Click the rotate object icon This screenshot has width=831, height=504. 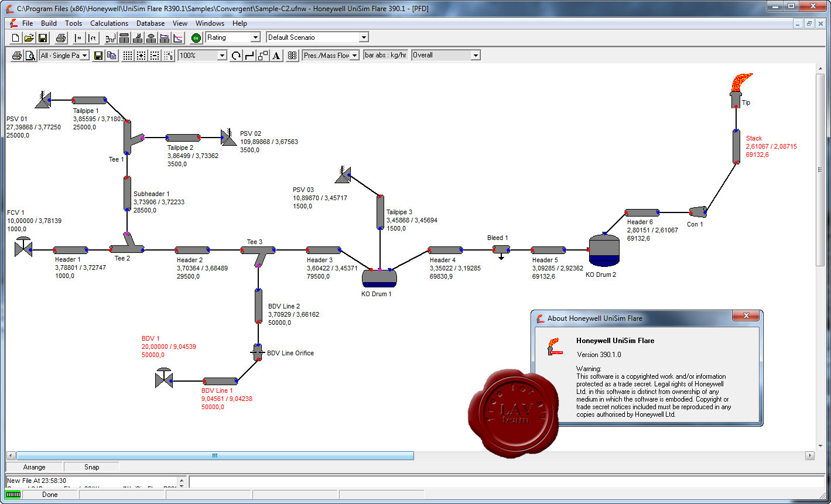(236, 56)
